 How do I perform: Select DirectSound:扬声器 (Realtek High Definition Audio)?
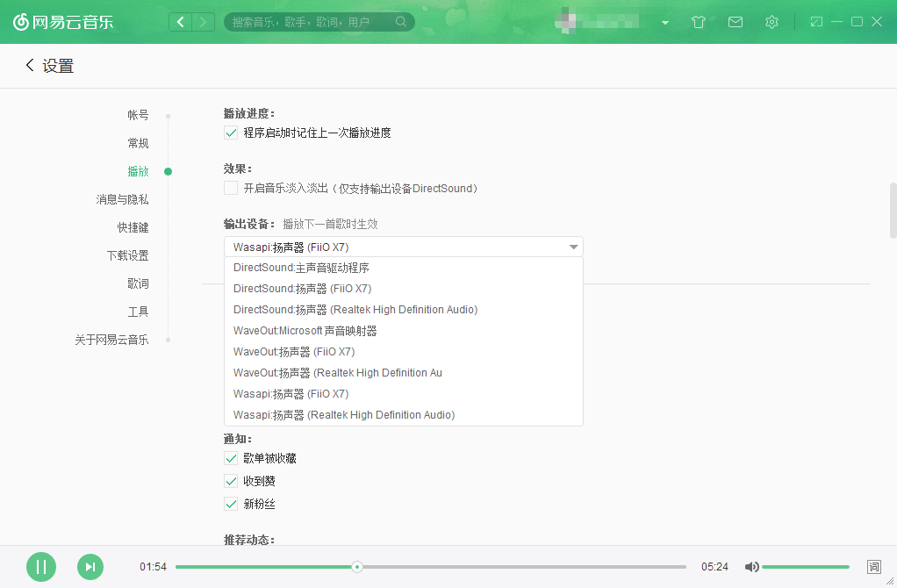[x=404, y=310]
